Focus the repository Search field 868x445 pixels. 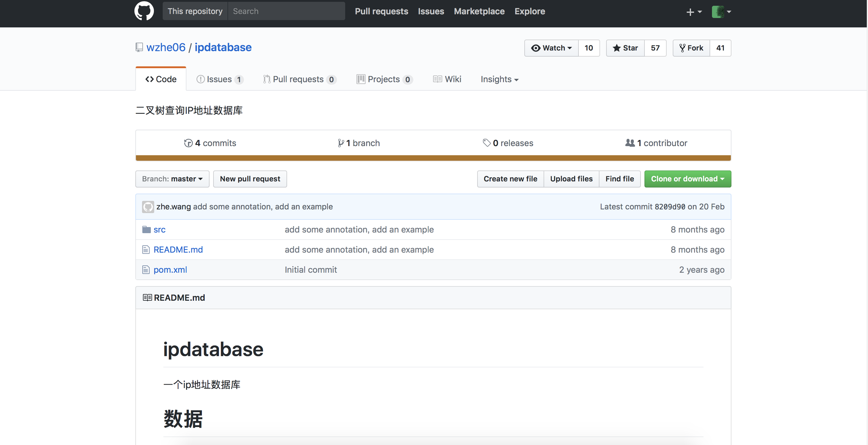click(x=286, y=11)
